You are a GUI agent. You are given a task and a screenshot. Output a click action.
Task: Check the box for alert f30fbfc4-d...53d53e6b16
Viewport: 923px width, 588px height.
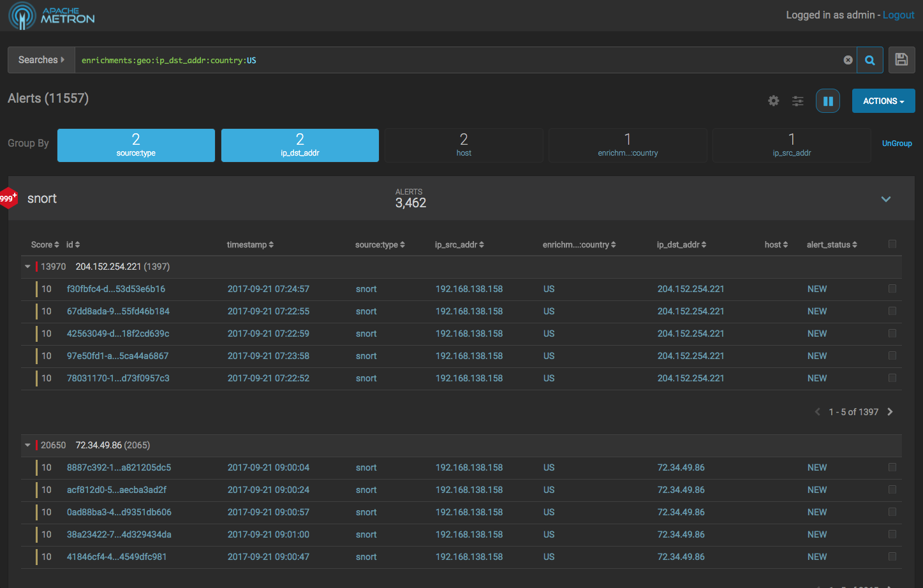click(x=892, y=289)
